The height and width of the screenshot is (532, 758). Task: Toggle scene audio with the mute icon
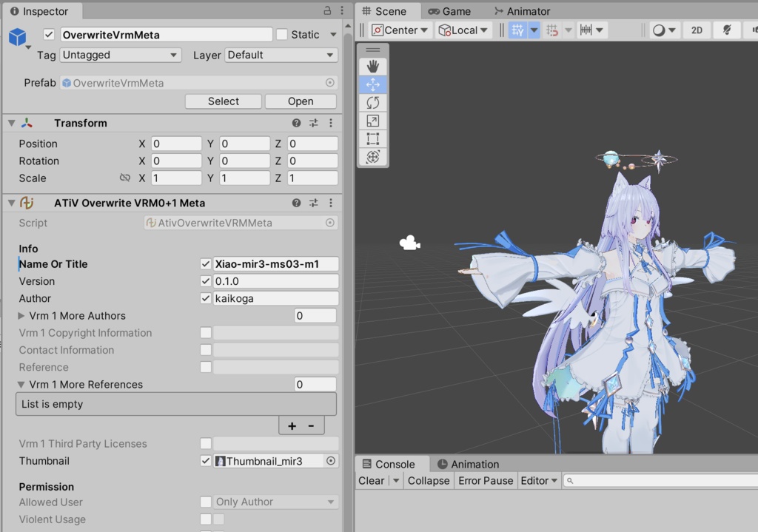pyautogui.click(x=728, y=30)
